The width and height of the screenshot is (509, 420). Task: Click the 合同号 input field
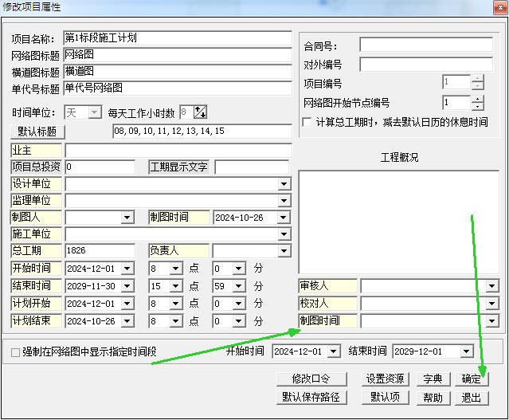(x=426, y=45)
